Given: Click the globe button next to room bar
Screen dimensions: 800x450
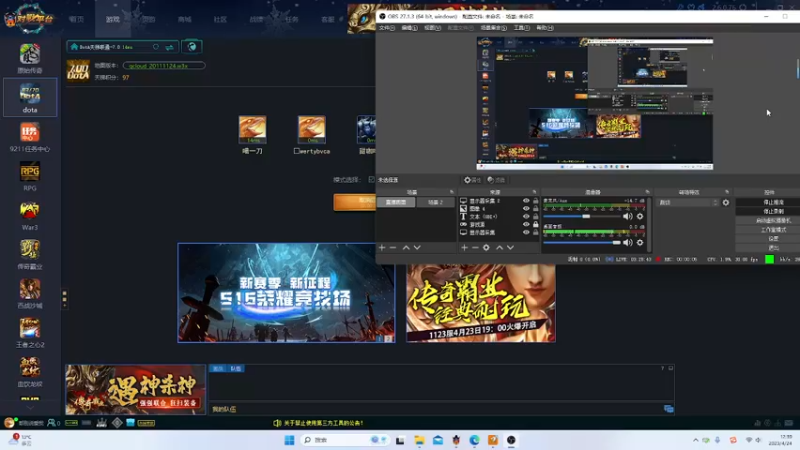Looking at the screenshot, I should coord(192,47).
